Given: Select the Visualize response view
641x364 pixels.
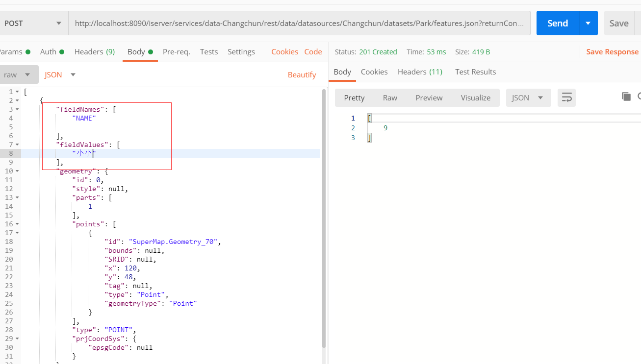Looking at the screenshot, I should pyautogui.click(x=475, y=97).
